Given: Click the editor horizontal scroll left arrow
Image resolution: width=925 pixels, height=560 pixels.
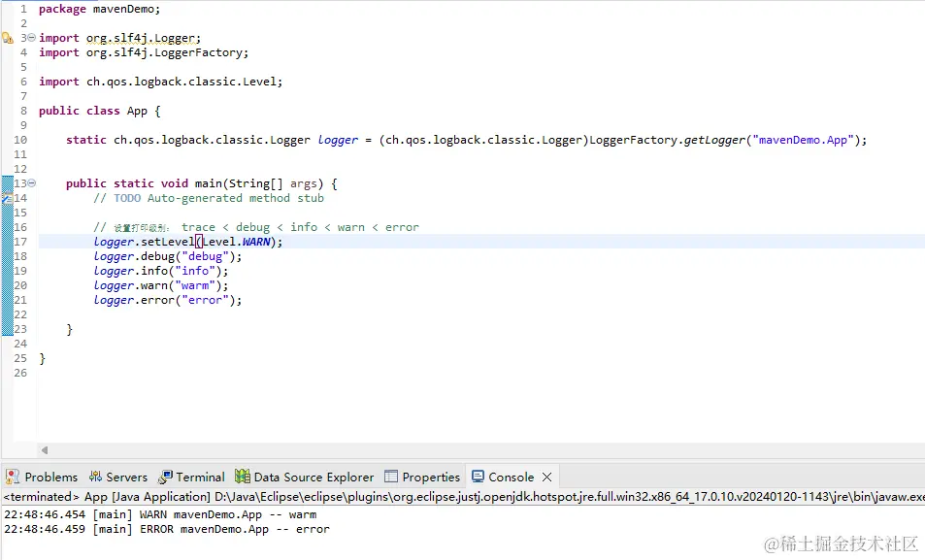Looking at the screenshot, I should [x=45, y=450].
